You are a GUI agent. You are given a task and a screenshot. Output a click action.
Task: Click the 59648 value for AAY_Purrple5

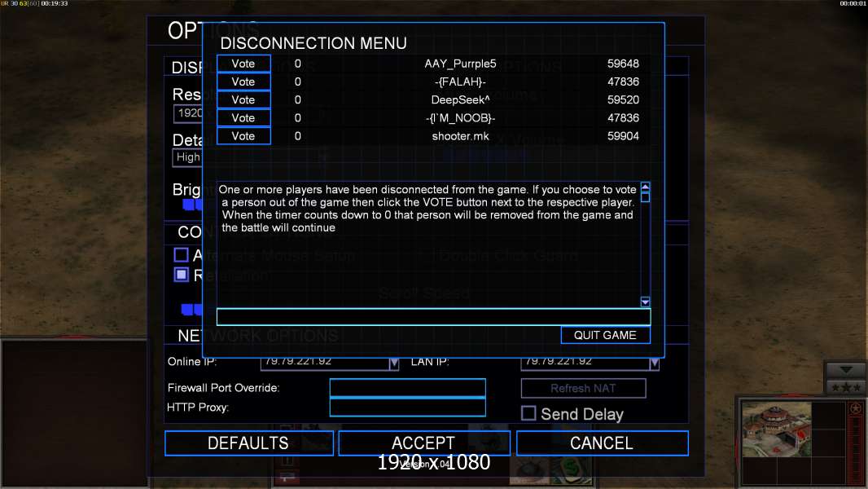[623, 64]
